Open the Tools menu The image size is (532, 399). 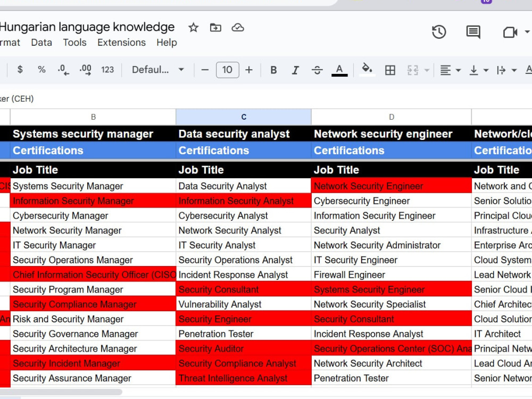pyautogui.click(x=74, y=43)
